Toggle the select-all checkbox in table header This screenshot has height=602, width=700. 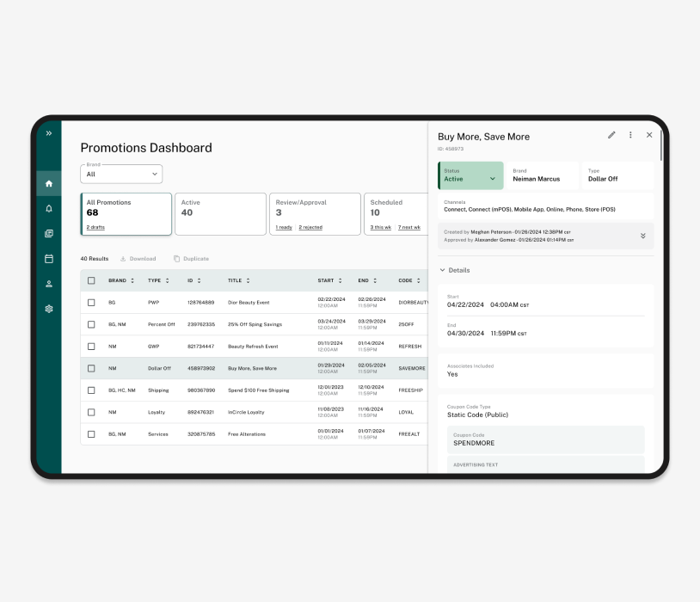coord(92,280)
